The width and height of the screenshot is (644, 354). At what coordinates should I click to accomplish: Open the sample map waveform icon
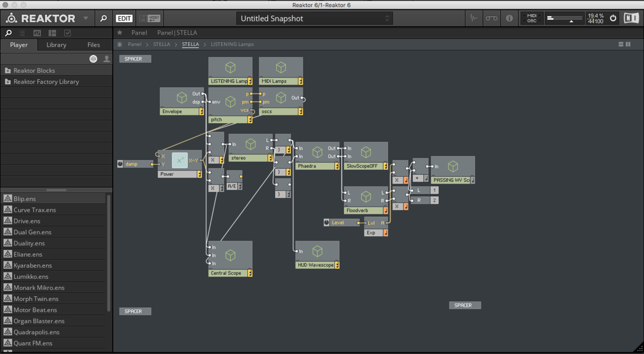pos(474,19)
